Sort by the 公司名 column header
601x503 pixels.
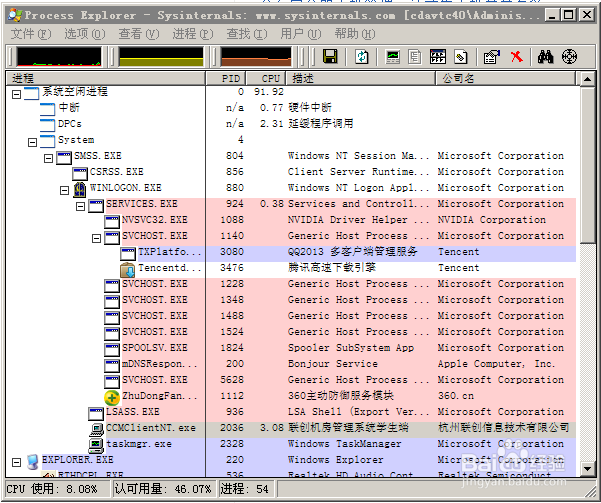(x=506, y=78)
